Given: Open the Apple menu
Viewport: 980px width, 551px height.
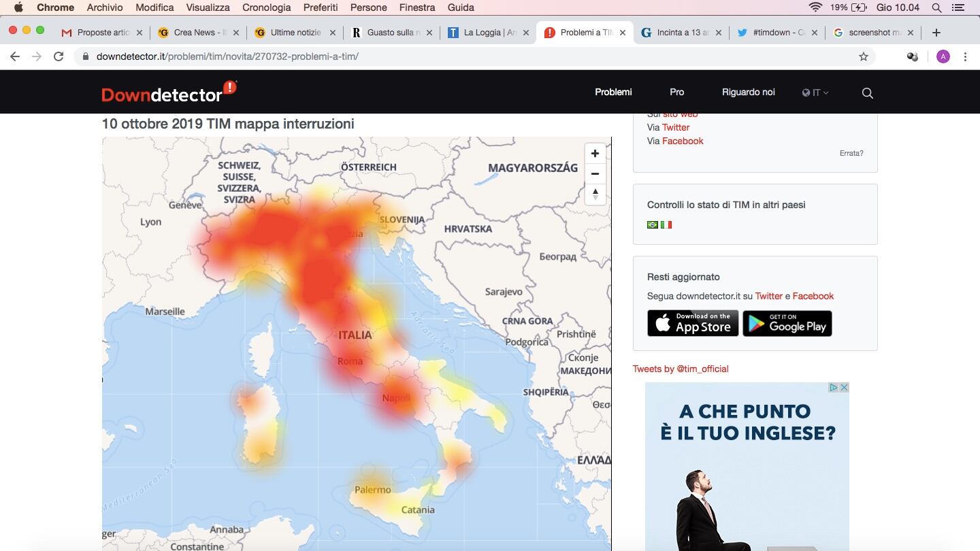Looking at the screenshot, I should tap(18, 7).
